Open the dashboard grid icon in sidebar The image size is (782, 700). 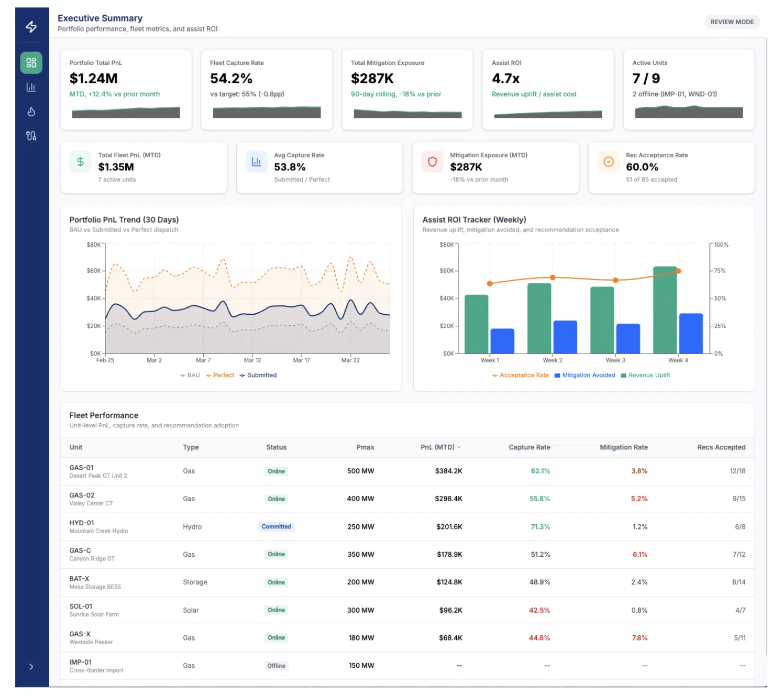[x=31, y=63]
